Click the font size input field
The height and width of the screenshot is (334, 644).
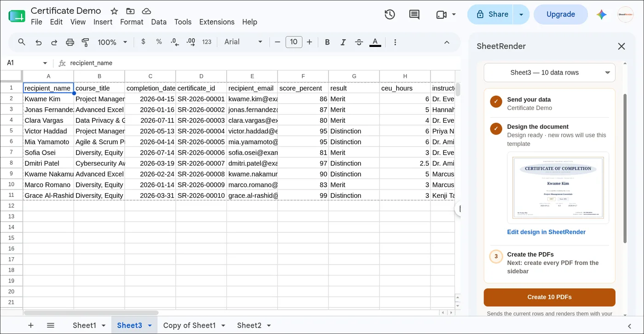pyautogui.click(x=293, y=42)
